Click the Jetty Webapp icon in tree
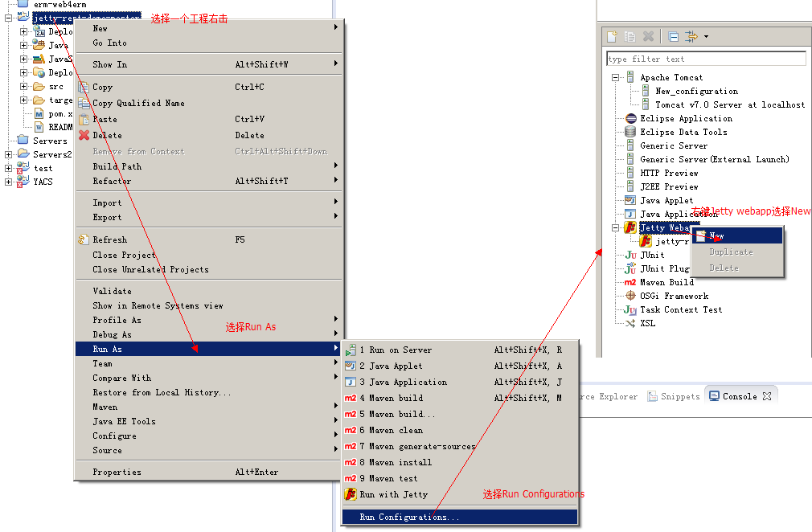The image size is (812, 532). [630, 227]
